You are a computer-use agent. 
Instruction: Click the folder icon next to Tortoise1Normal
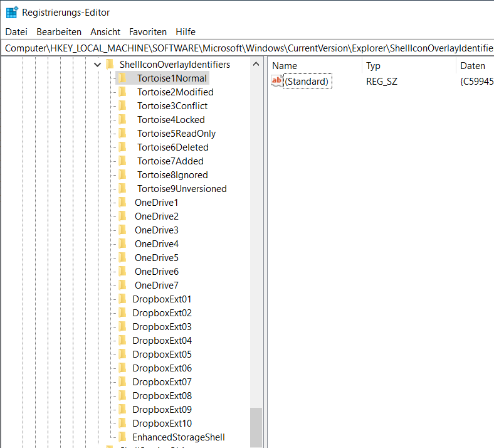click(x=122, y=78)
